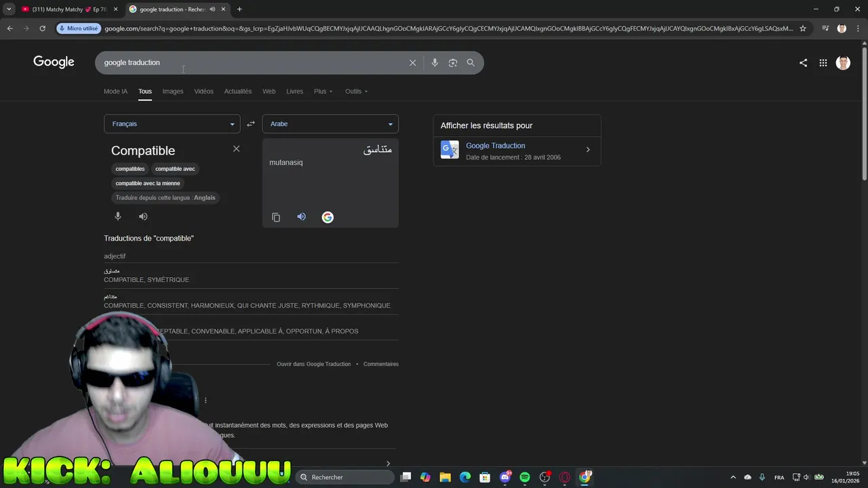
Task: Go back in browser history
Action: (x=9, y=28)
